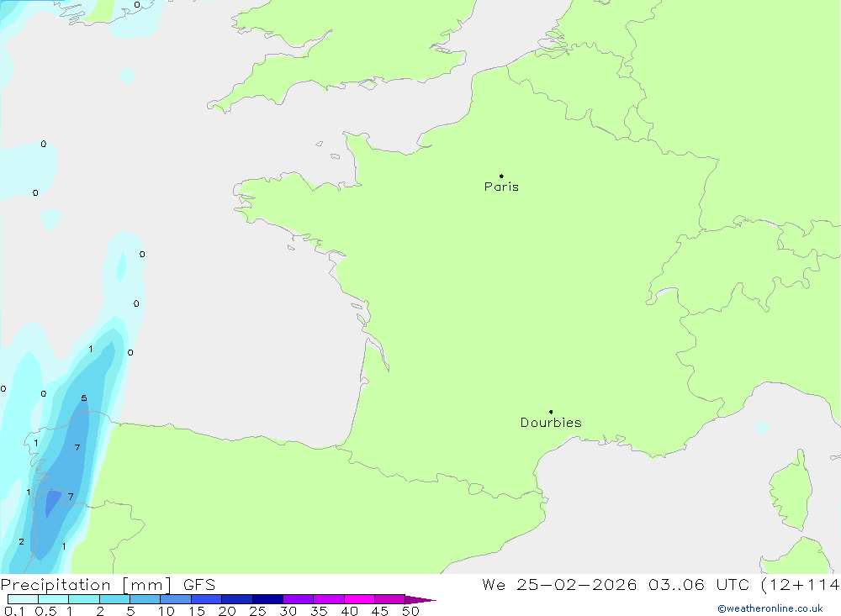Click the '(12+114' forecast offset text
Screen dimensions: 841x616
point(801,585)
